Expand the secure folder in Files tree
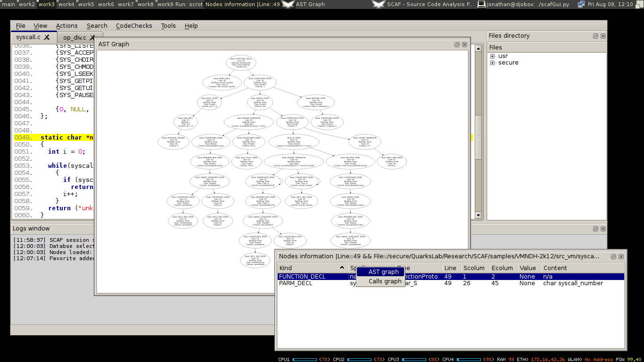Screen dimensions: 644x362 point(492,63)
